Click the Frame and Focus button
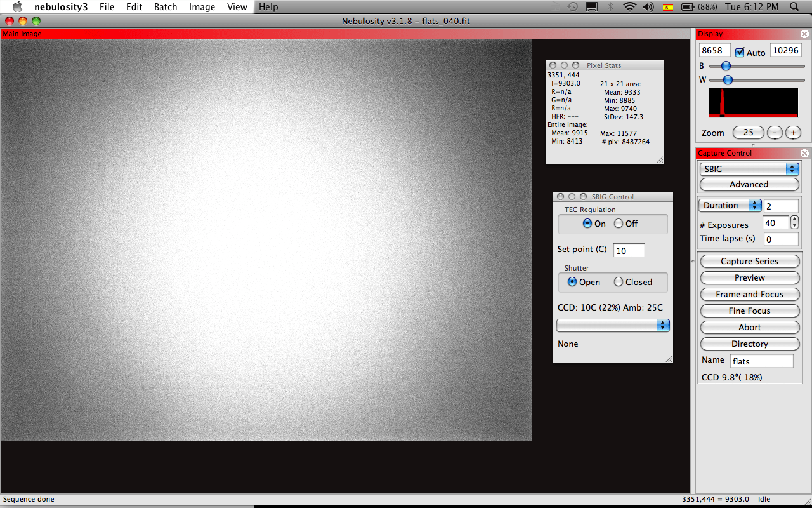The image size is (812, 508). 749,294
